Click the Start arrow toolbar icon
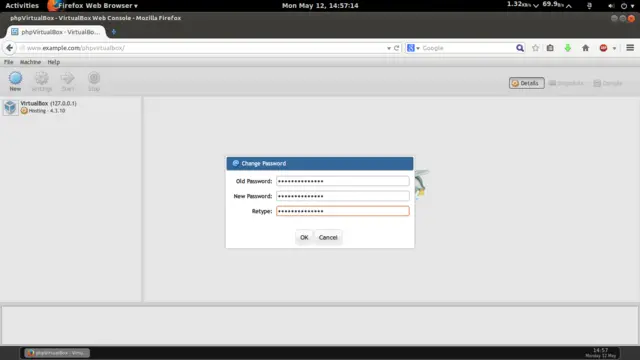Viewport: 640px width, 360px height. pyautogui.click(x=67, y=81)
